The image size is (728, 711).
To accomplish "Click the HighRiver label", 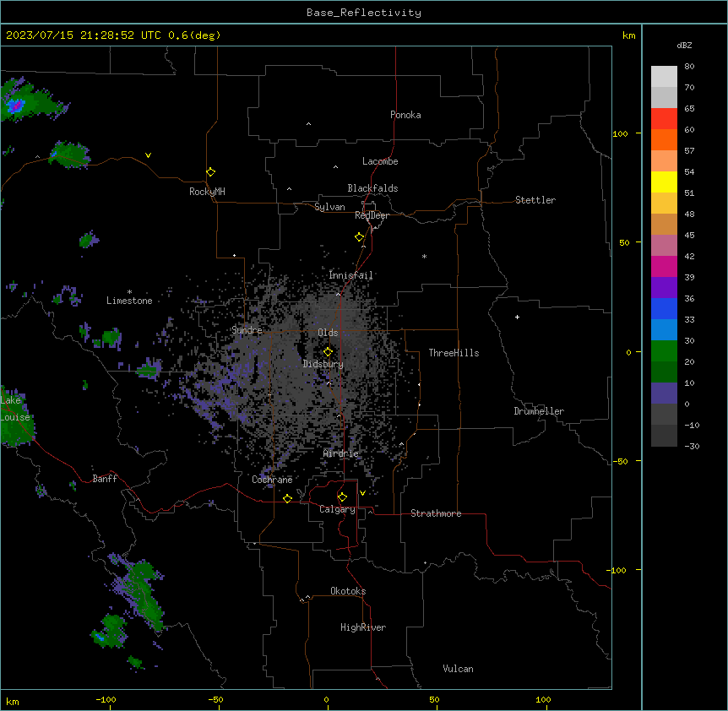I will [x=363, y=627].
